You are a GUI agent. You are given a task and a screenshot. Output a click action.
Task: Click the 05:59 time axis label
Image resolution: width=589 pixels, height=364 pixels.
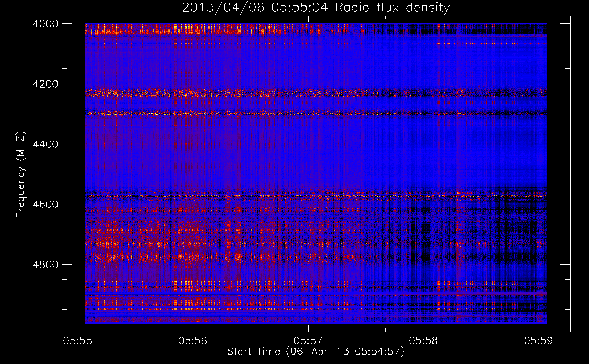[538, 341]
